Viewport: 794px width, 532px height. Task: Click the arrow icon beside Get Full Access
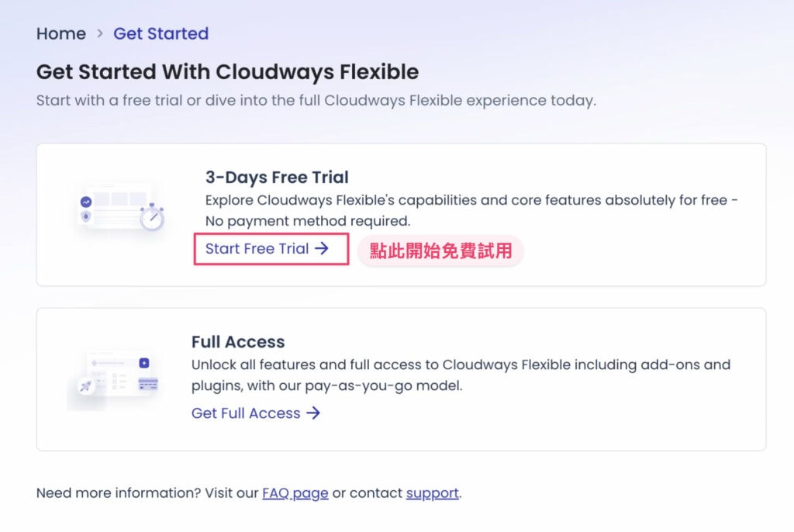point(313,413)
